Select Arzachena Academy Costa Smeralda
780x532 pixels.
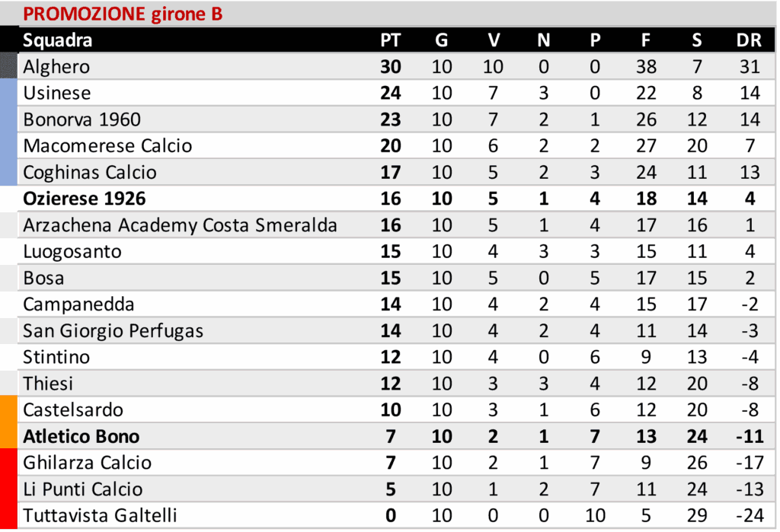[x=180, y=225]
